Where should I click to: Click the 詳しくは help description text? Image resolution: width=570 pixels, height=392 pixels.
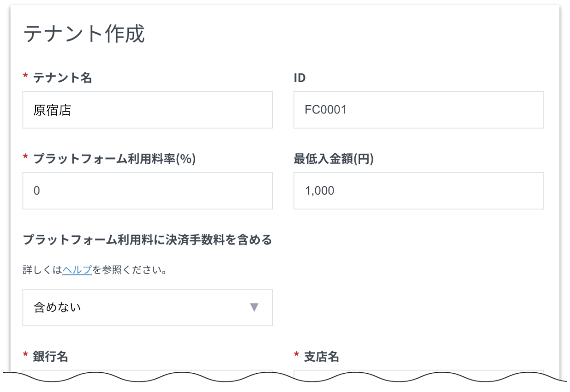[x=42, y=270]
